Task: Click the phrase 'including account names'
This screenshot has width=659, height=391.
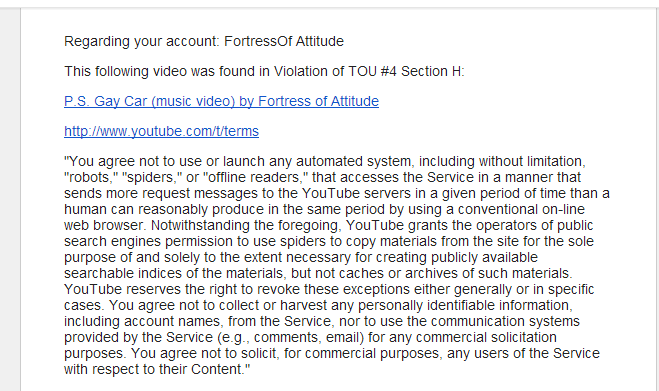Action: coord(144,321)
